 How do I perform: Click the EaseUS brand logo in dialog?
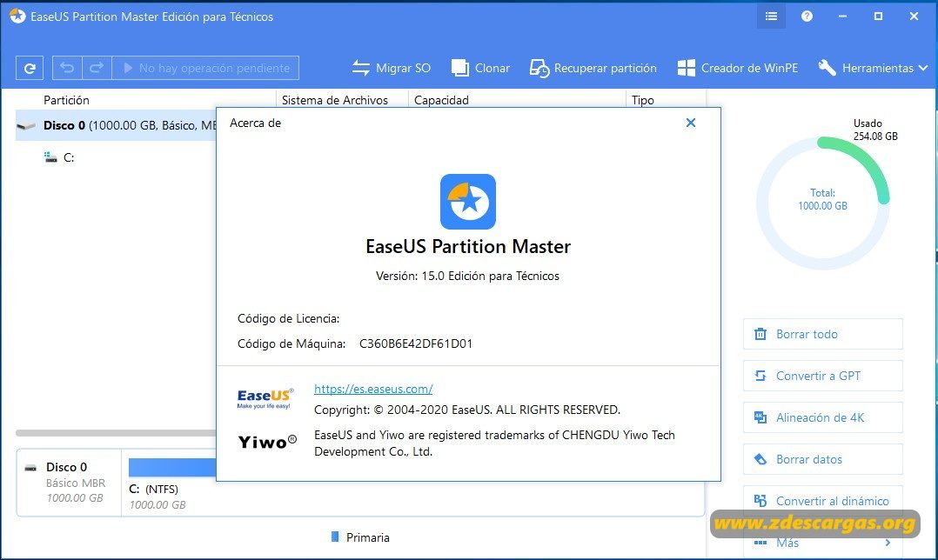pyautogui.click(x=265, y=398)
